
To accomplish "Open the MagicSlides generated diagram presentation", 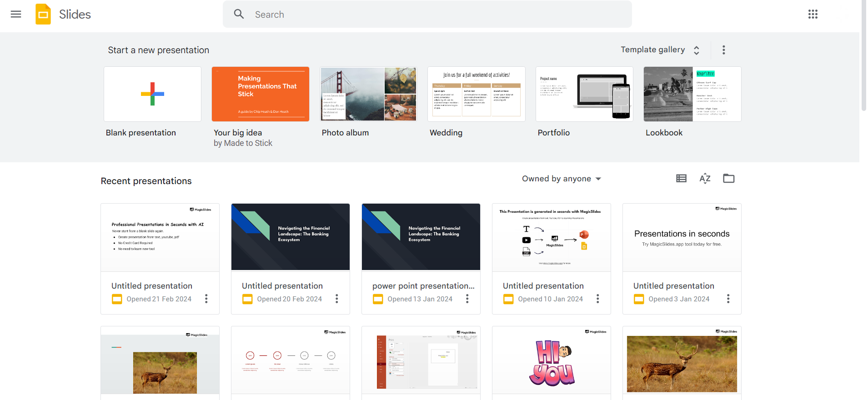I will 552,237.
